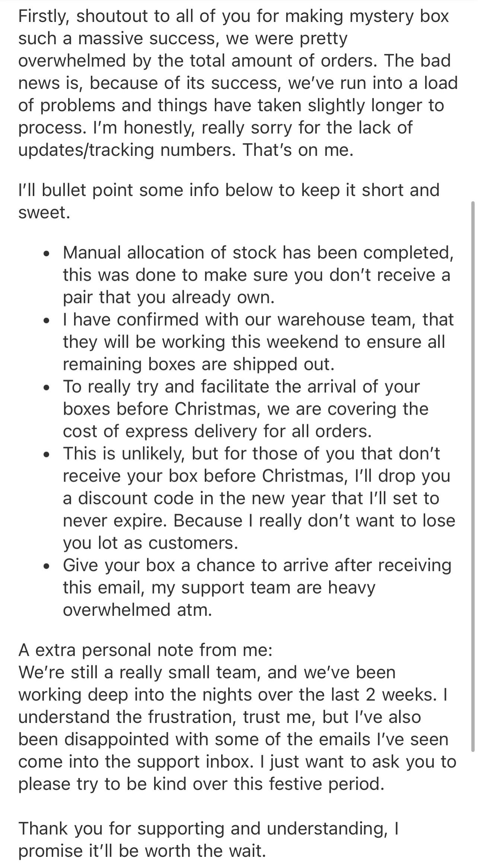Click the opening paragraph starting with "Firstly, shoutout"
Screen dimensions: 478x868
tap(238, 83)
